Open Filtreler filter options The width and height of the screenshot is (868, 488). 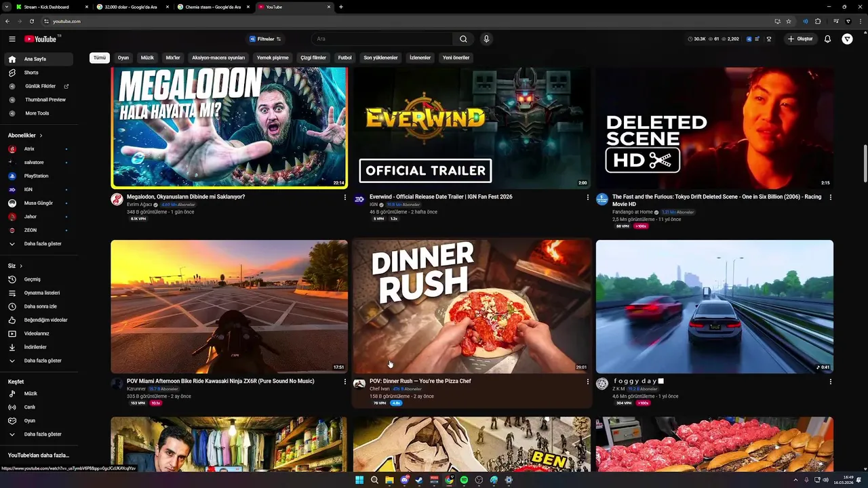(x=265, y=39)
